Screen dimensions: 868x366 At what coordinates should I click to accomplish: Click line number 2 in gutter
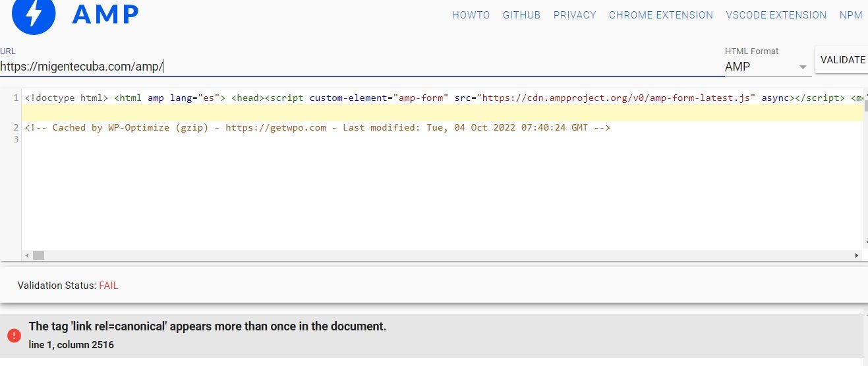click(x=16, y=127)
